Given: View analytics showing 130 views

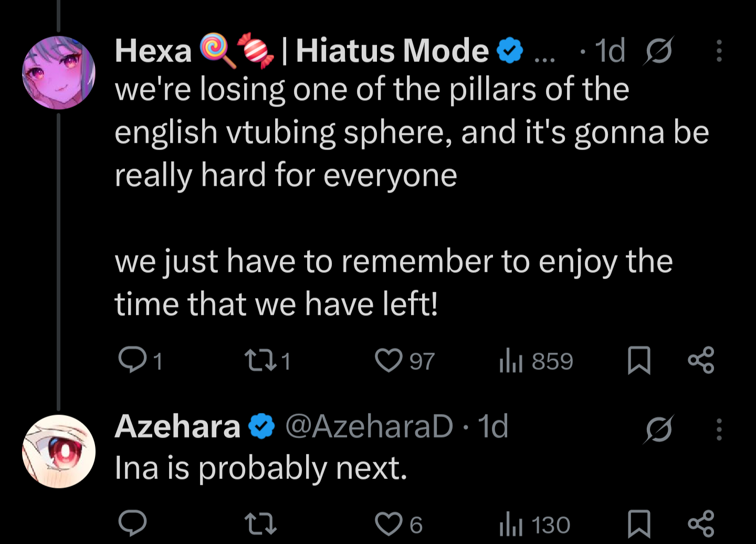Looking at the screenshot, I should pyautogui.click(x=535, y=525).
